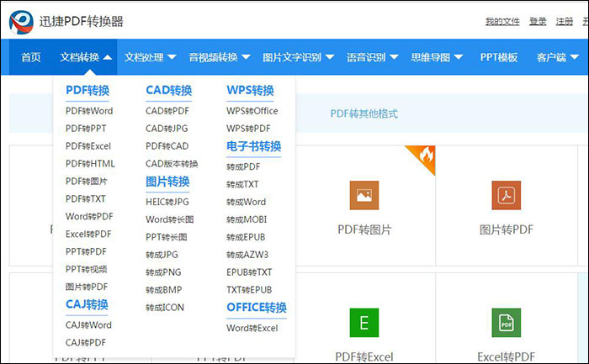Open the PPT模板 nav item
This screenshot has width=589, height=364.
(x=499, y=57)
